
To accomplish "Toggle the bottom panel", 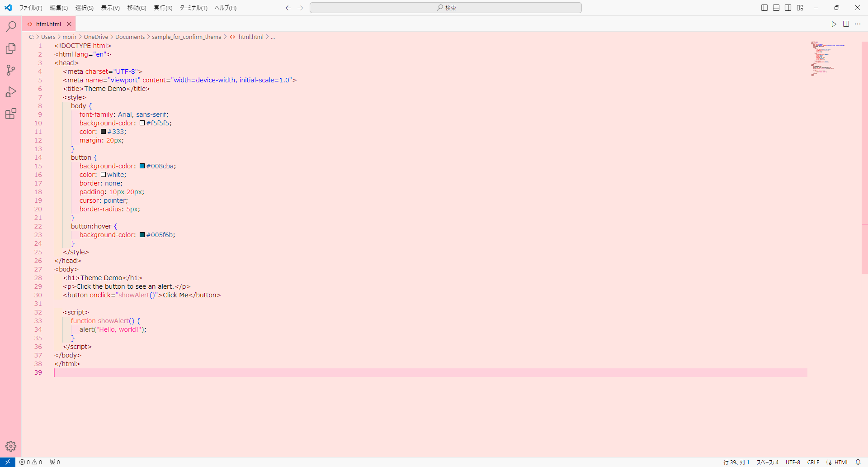I will tap(776, 8).
